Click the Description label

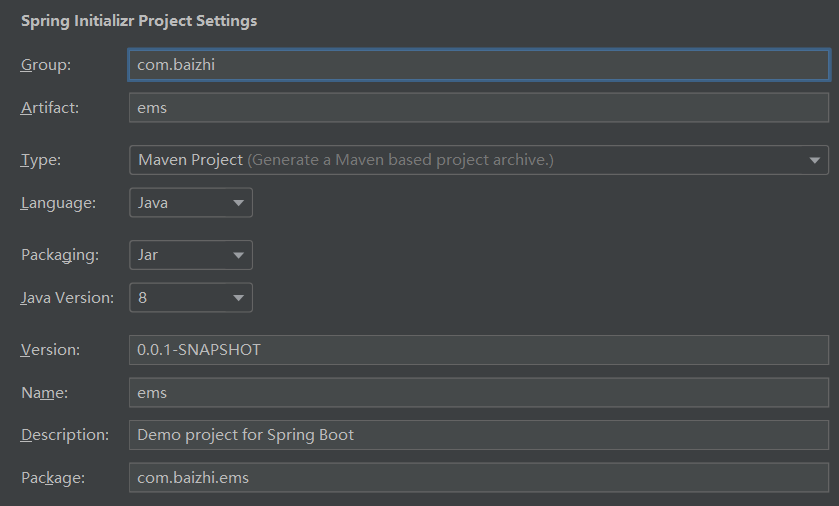coord(65,435)
